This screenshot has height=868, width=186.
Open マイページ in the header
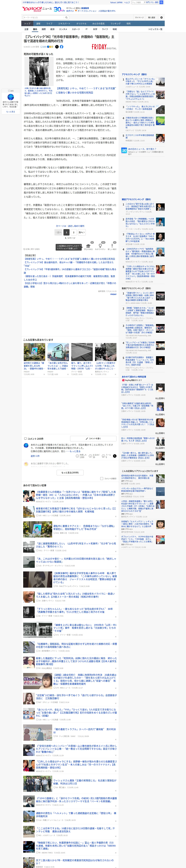click(139, 18)
